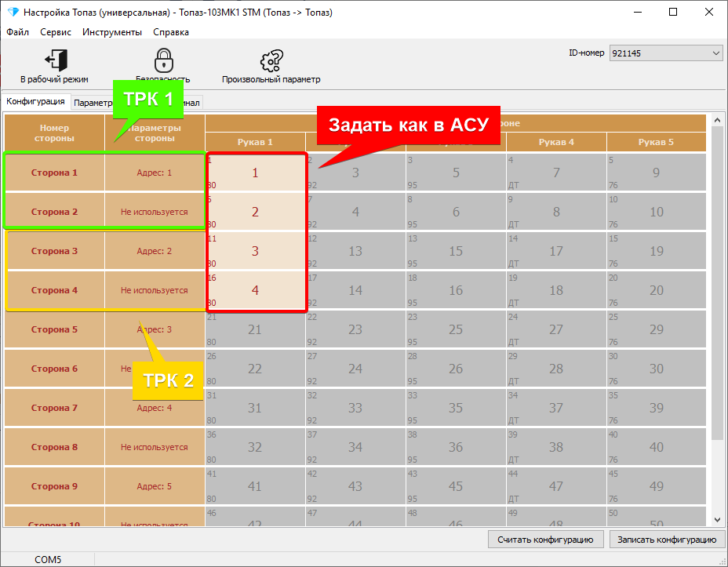Screen dimensions: 728x567
Task: Click the 'Адрес: 1' cell of Сторона 1
Action: (x=155, y=173)
